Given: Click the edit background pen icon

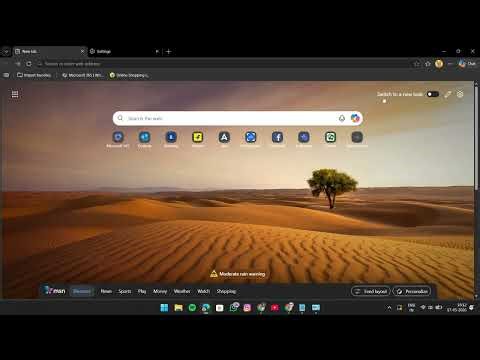Looking at the screenshot, I should pos(448,94).
